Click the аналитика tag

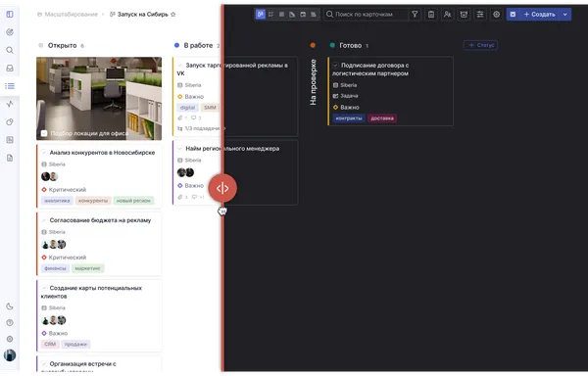coord(57,201)
